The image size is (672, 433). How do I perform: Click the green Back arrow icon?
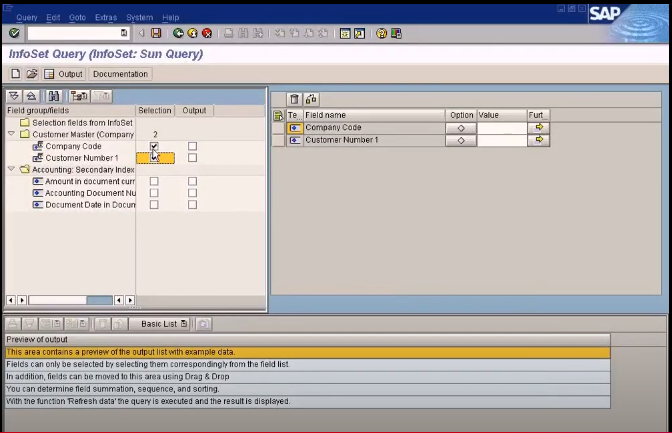pos(178,33)
